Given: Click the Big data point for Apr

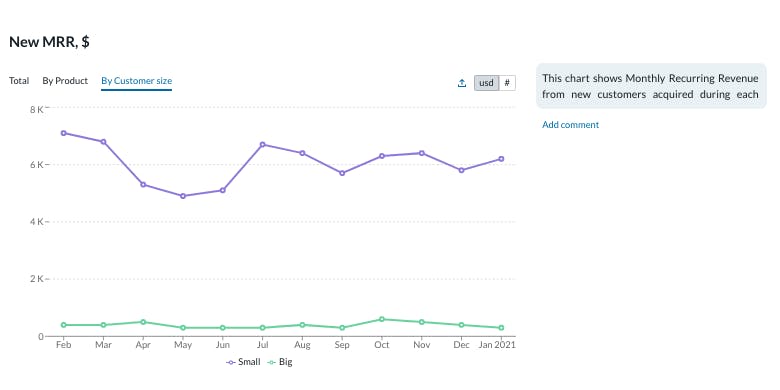Looking at the screenshot, I should (143, 322).
